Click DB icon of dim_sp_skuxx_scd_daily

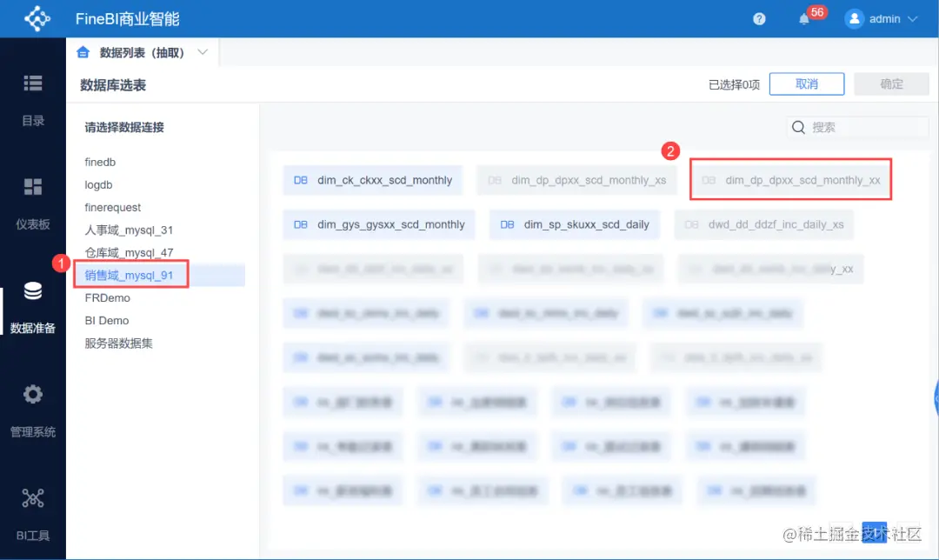click(x=507, y=224)
